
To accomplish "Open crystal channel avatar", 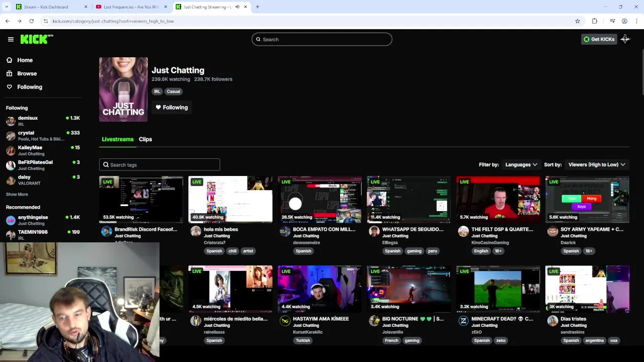I will [x=11, y=136].
